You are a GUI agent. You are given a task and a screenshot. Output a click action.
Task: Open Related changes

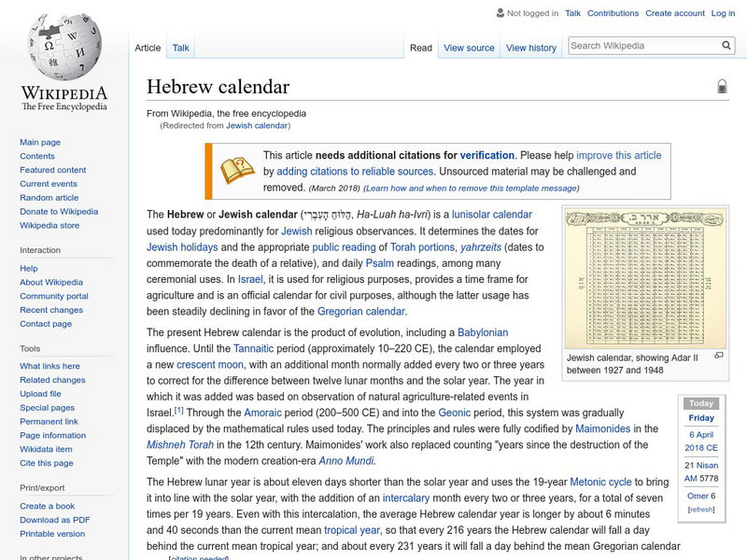[52, 380]
